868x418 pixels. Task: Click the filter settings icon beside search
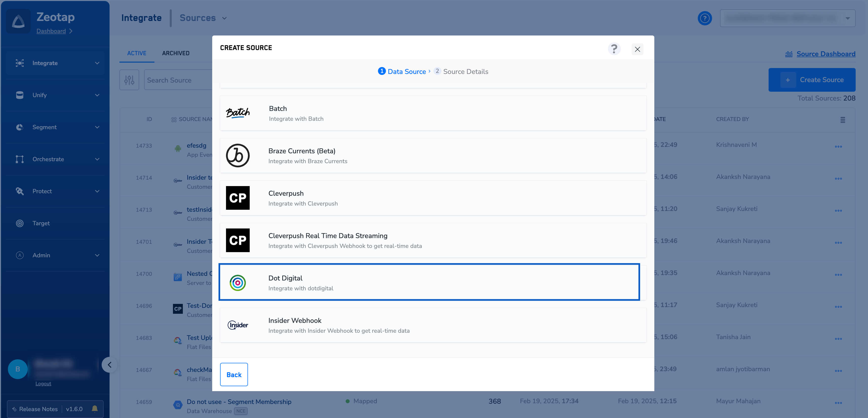(x=129, y=80)
